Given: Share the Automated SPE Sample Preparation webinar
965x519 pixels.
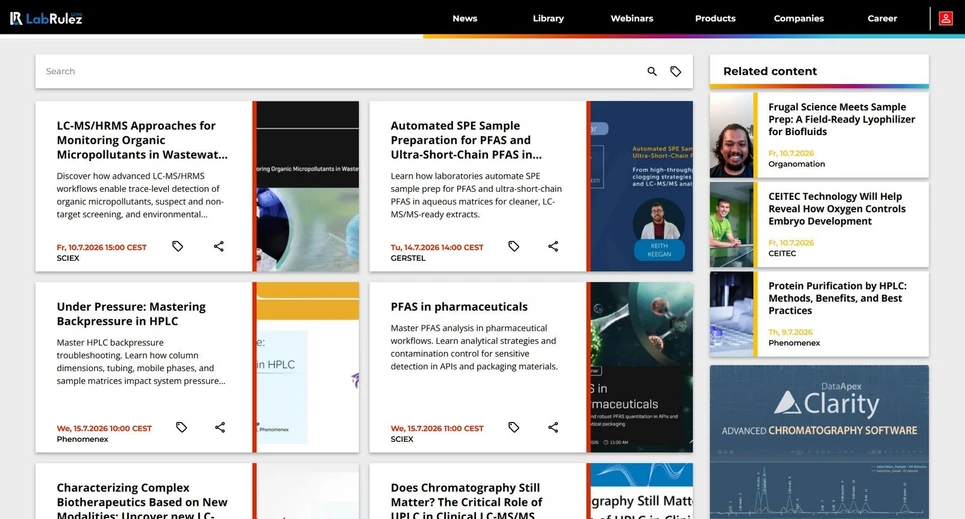Looking at the screenshot, I should 553,246.
